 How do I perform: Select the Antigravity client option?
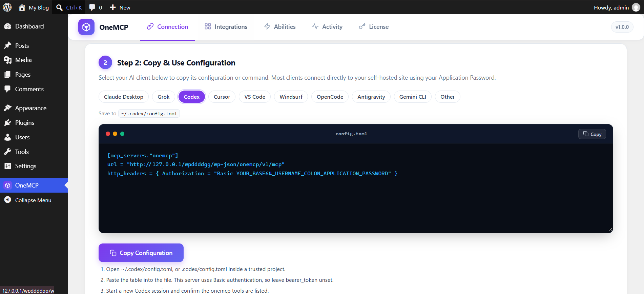click(x=371, y=97)
